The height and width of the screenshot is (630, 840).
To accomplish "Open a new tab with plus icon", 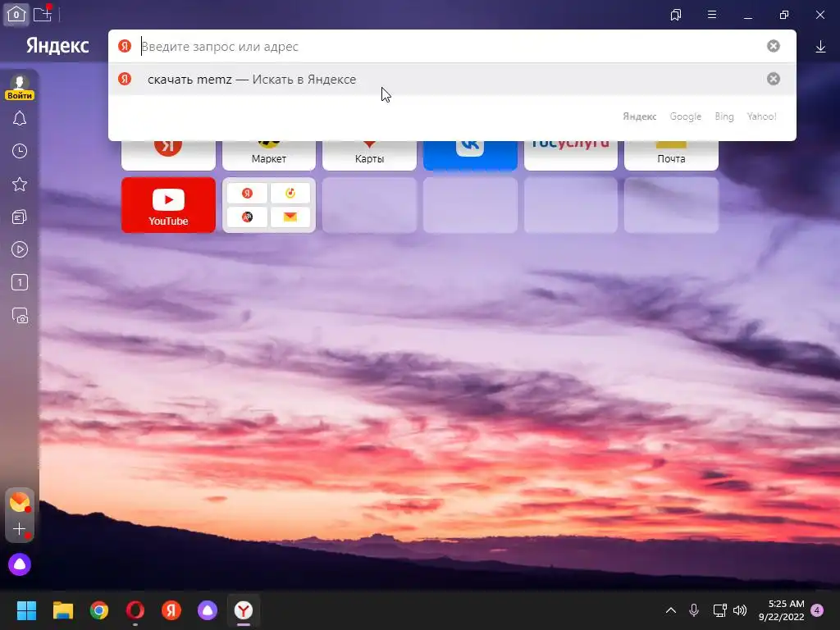I will pos(43,15).
